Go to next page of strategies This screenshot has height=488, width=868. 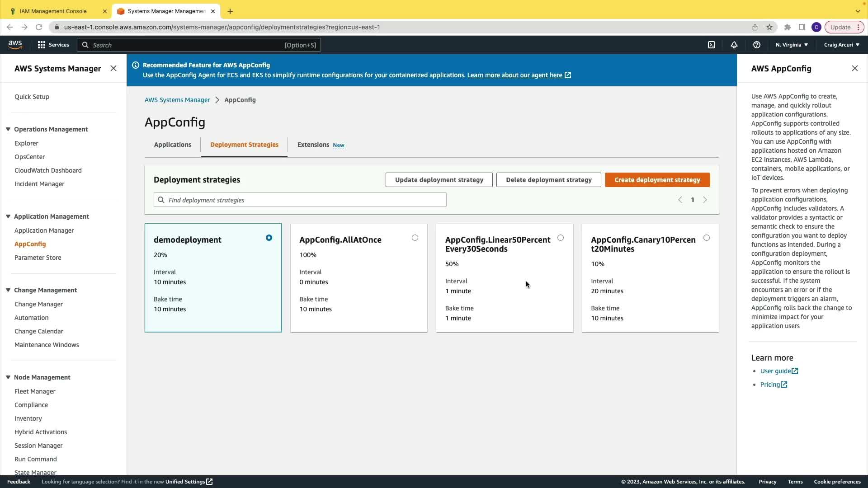(705, 200)
